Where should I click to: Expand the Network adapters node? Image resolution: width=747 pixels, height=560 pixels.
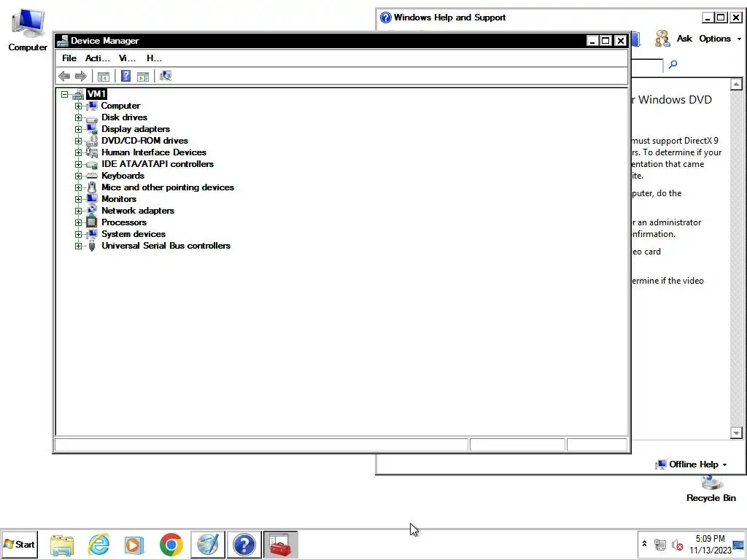tap(78, 211)
